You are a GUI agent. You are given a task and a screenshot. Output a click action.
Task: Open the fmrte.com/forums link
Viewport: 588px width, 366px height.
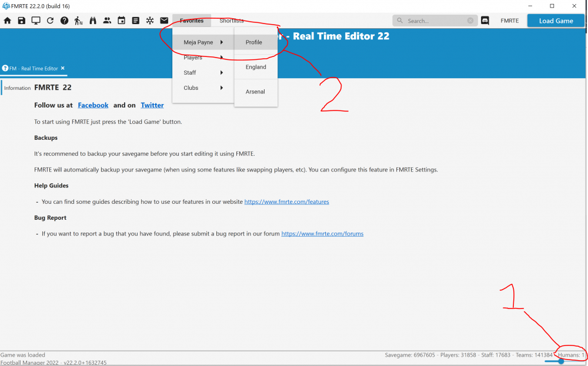322,234
